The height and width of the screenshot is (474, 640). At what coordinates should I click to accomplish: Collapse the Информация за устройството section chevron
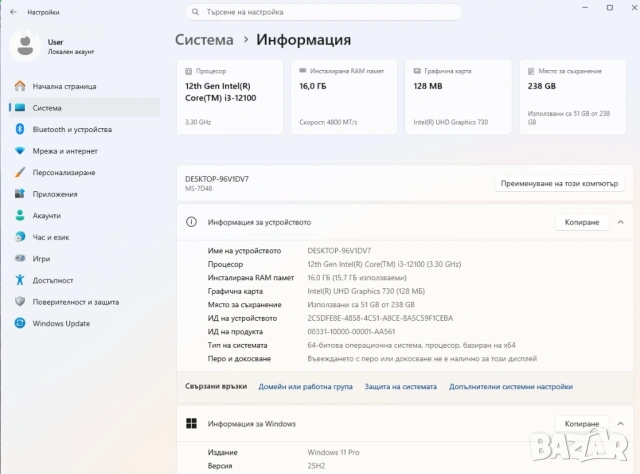coord(620,222)
